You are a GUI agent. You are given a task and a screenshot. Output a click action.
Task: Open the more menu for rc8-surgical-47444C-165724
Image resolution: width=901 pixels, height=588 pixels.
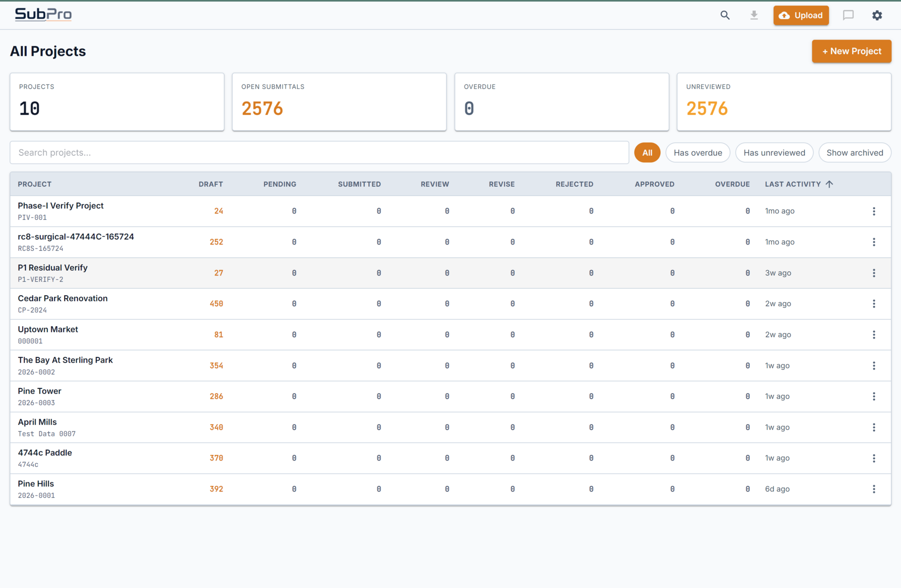pos(874,242)
